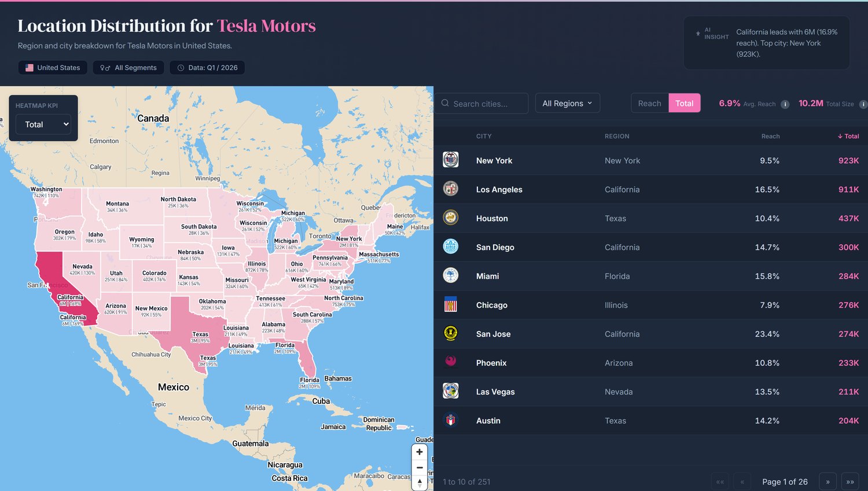The width and height of the screenshot is (868, 491).
Task: Click the Miami city seal icon
Action: point(450,275)
